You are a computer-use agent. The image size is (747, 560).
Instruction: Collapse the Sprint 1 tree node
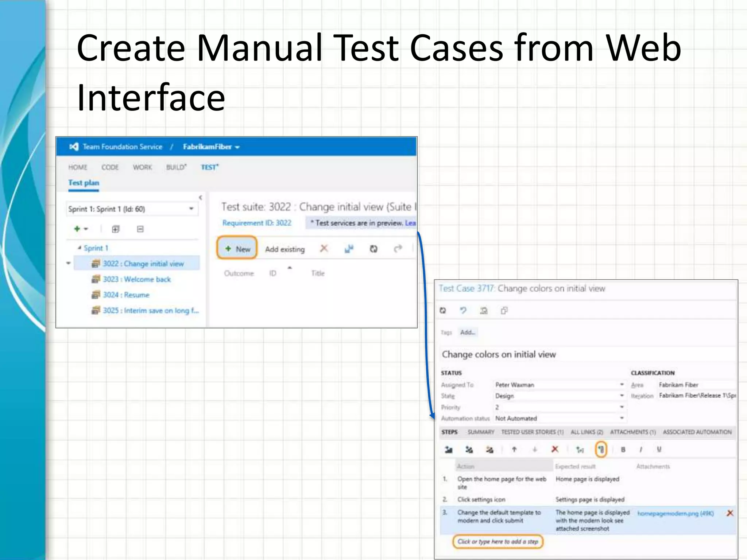80,248
